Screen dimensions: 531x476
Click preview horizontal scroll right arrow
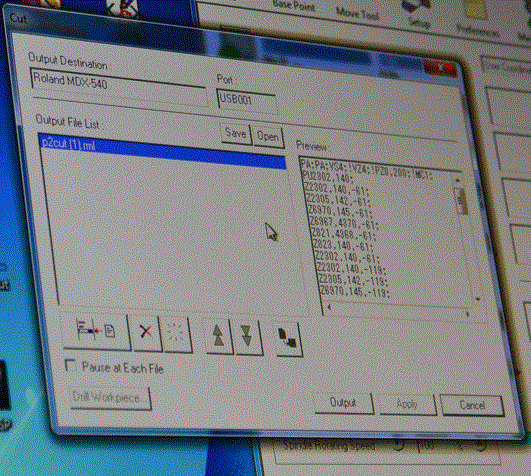click(x=468, y=314)
